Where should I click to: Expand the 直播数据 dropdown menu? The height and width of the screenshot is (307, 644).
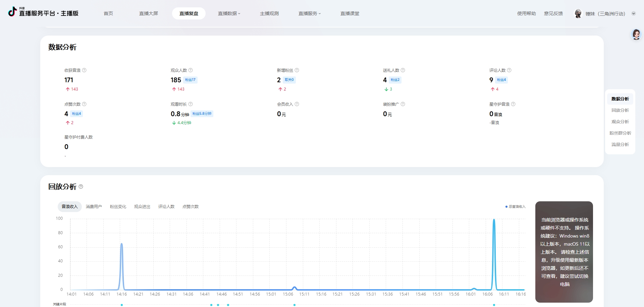(229, 13)
